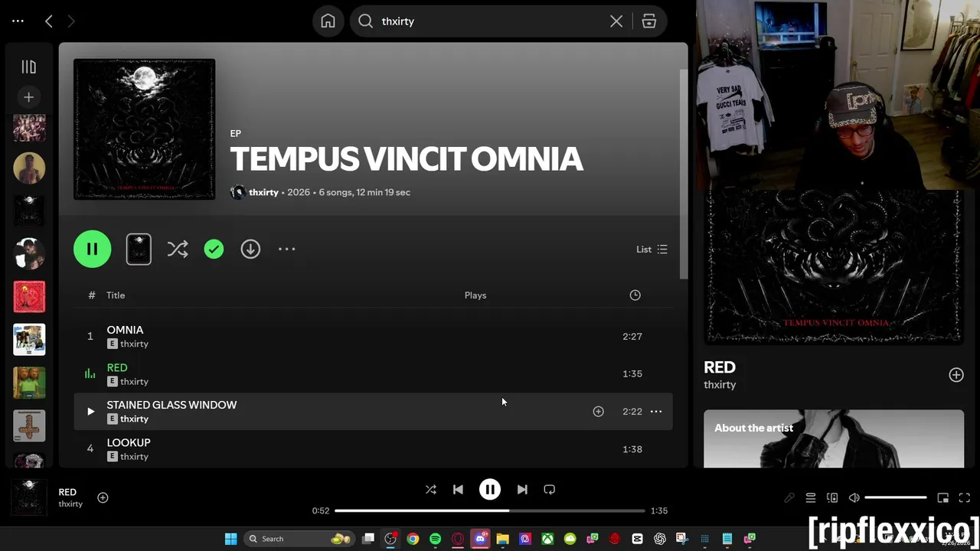This screenshot has height=551, width=980.
Task: Download the EP with the arrow icon
Action: (250, 249)
